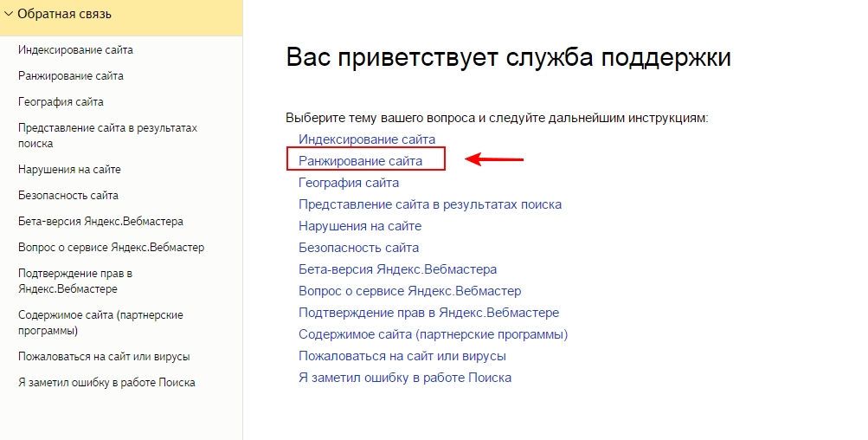Click Вопрос о сервисе Яндекс.Вебмастер main link
The width and height of the screenshot is (868, 440).
(409, 291)
